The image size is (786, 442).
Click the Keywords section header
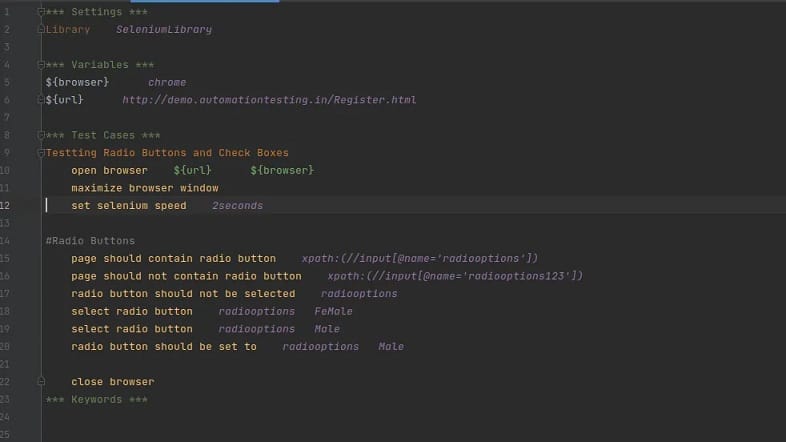(x=97, y=399)
